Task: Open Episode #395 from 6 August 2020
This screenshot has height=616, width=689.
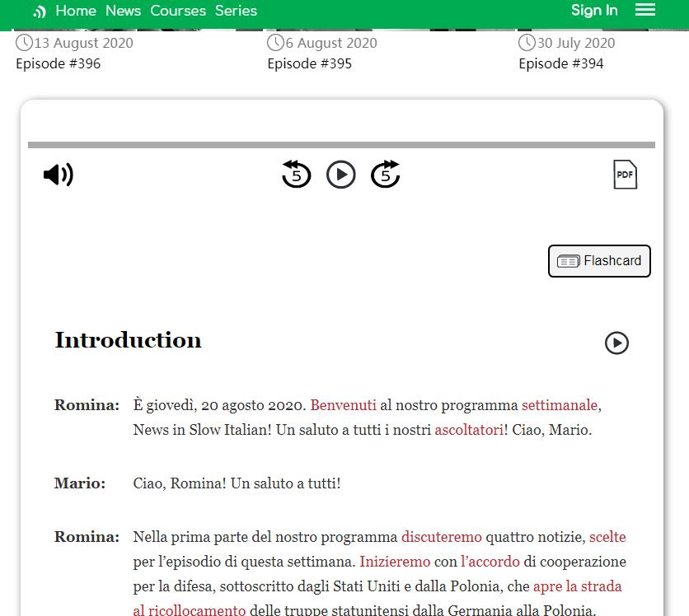Action: click(309, 63)
